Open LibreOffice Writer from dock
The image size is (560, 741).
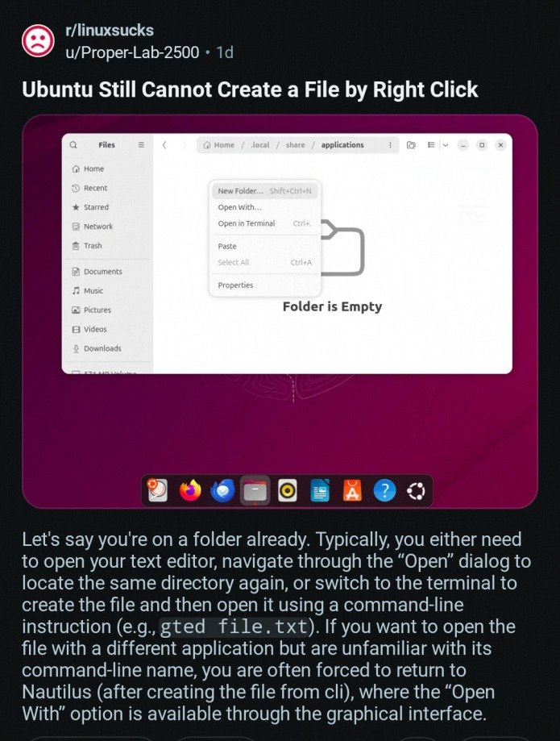(x=320, y=490)
